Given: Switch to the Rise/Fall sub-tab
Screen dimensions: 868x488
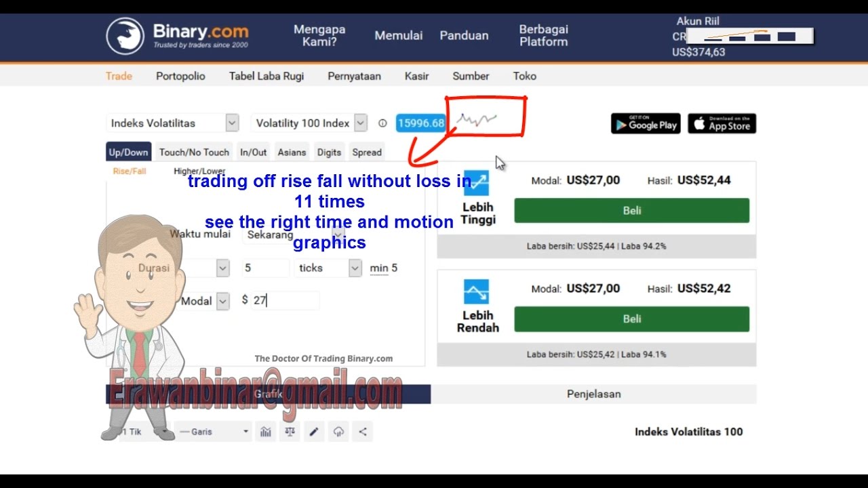Looking at the screenshot, I should click(129, 171).
